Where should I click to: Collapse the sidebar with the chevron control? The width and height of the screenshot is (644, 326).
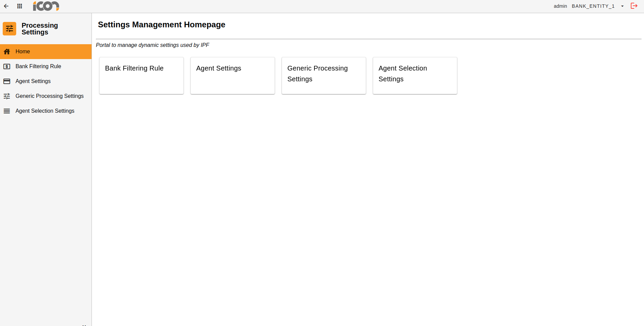tap(84, 324)
